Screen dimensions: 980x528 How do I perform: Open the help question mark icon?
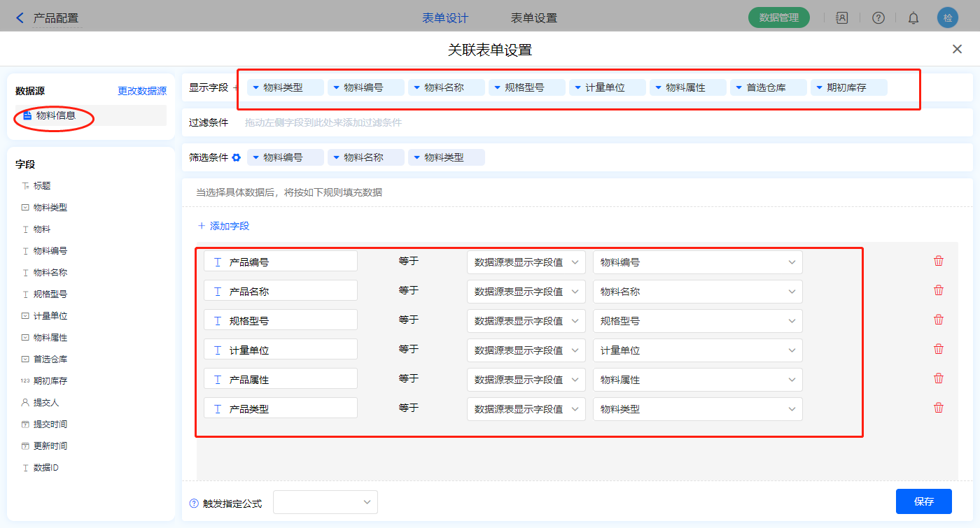point(878,18)
